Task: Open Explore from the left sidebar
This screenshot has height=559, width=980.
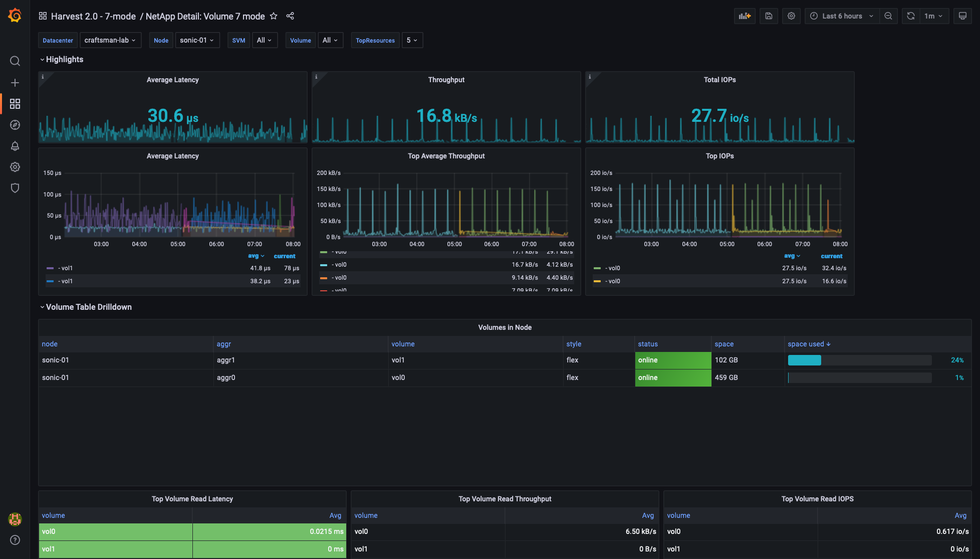Action: pos(15,125)
